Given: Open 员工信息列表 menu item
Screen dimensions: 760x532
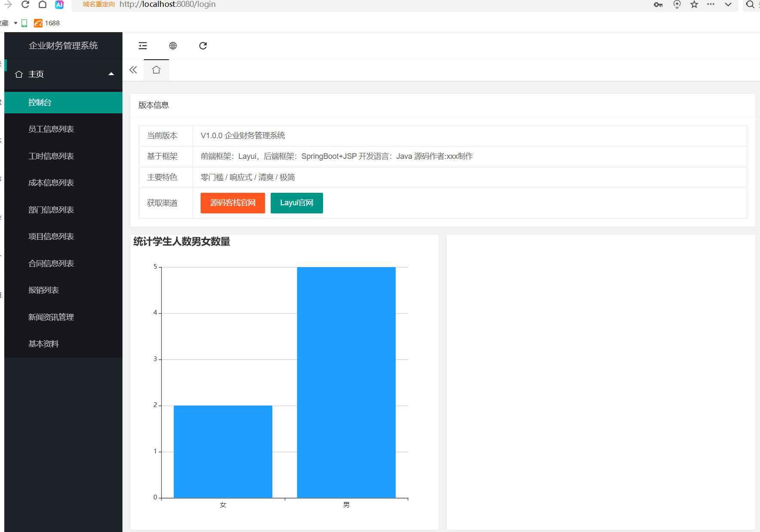Looking at the screenshot, I should coord(51,129).
